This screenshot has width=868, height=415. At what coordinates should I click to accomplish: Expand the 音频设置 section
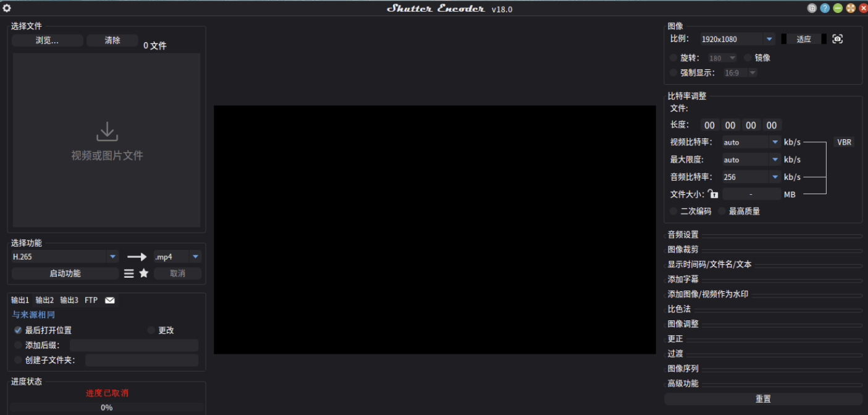tap(681, 234)
